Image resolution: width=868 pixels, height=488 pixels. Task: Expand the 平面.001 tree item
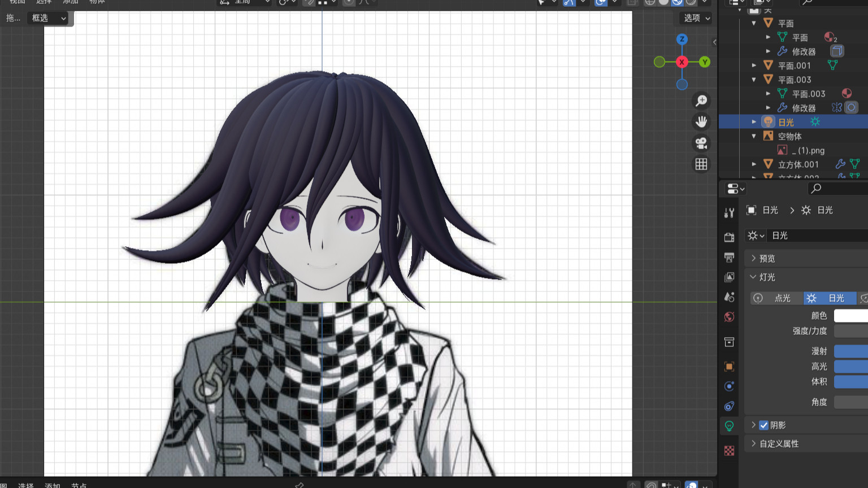[754, 66]
